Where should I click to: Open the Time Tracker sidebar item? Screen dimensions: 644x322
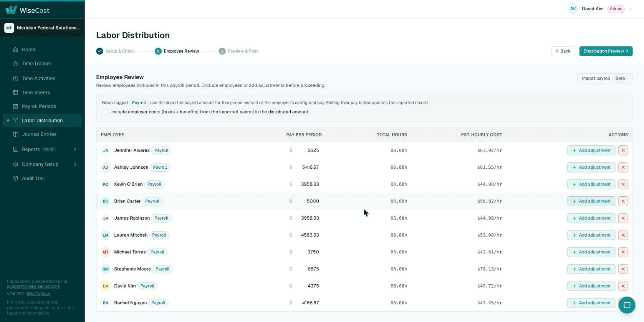coord(42,64)
